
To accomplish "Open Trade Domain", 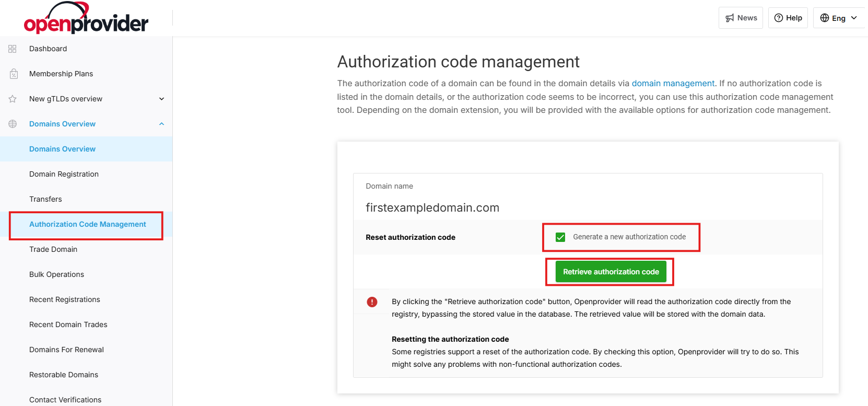I will 53,249.
